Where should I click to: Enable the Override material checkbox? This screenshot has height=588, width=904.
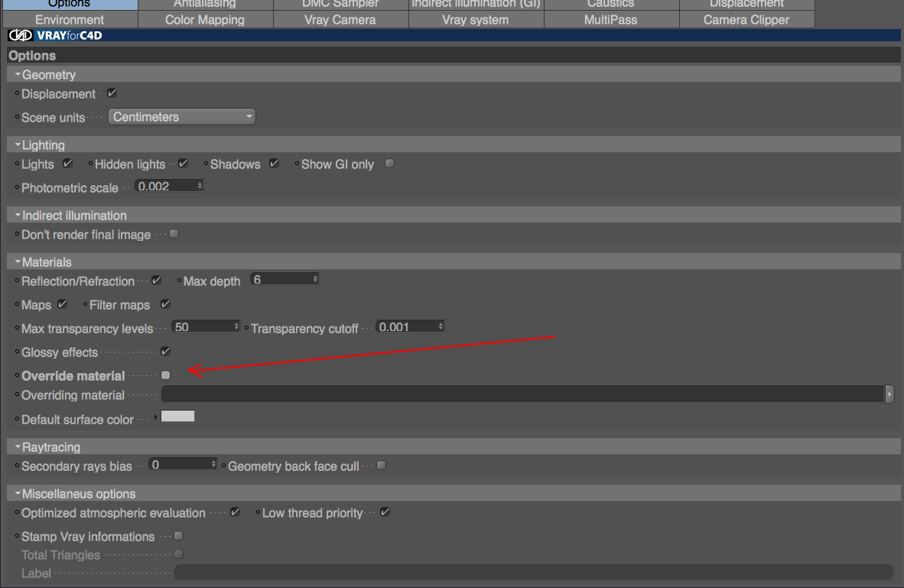[165, 375]
